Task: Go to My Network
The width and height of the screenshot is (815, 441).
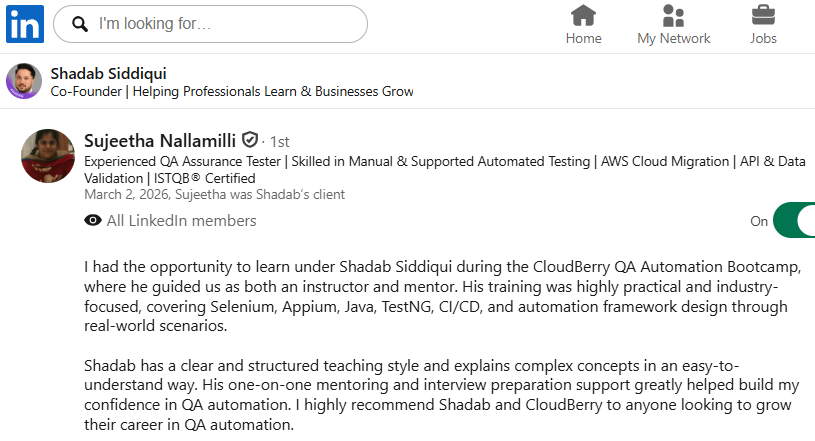Action: point(673,26)
